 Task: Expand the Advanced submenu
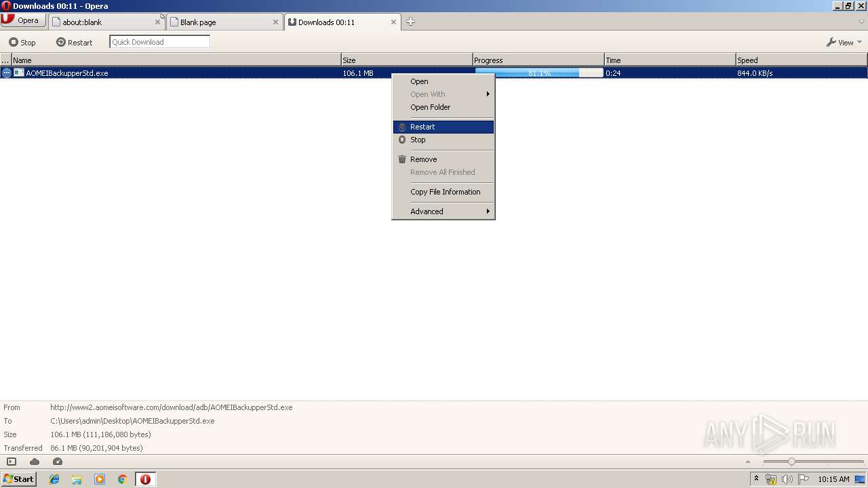443,211
